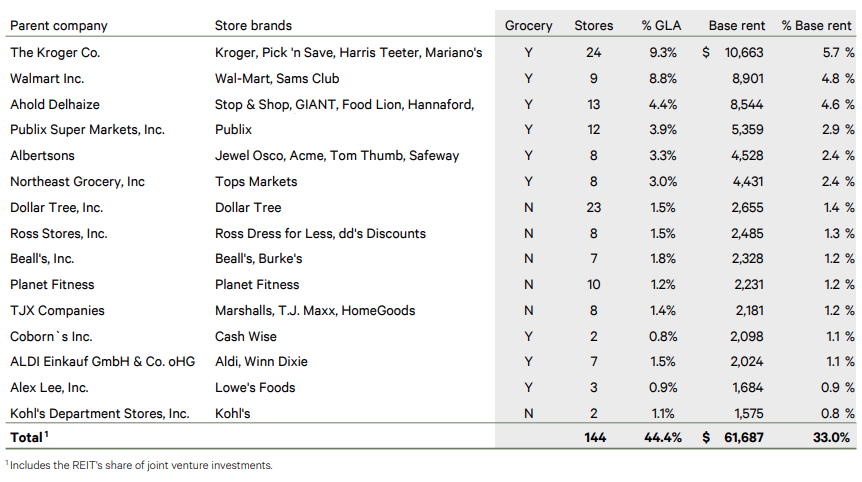Click the Grocery column header
Image resolution: width=862 pixels, height=482 pixels.
[x=528, y=26]
